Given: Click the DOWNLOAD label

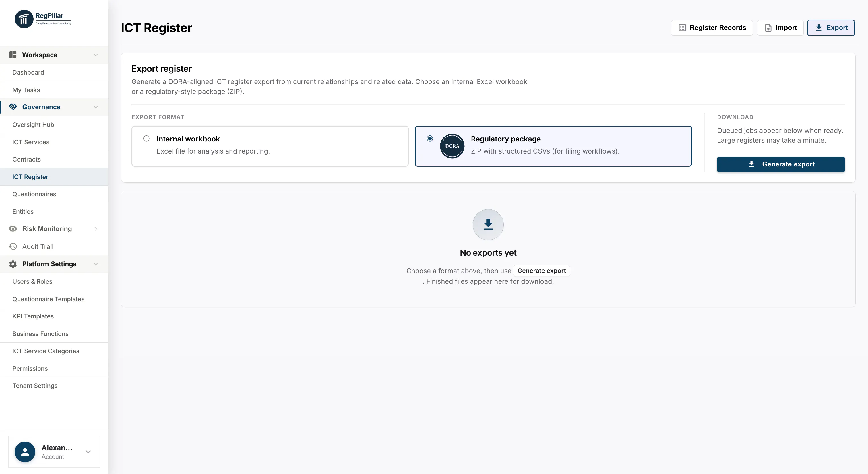Looking at the screenshot, I should coord(735,117).
